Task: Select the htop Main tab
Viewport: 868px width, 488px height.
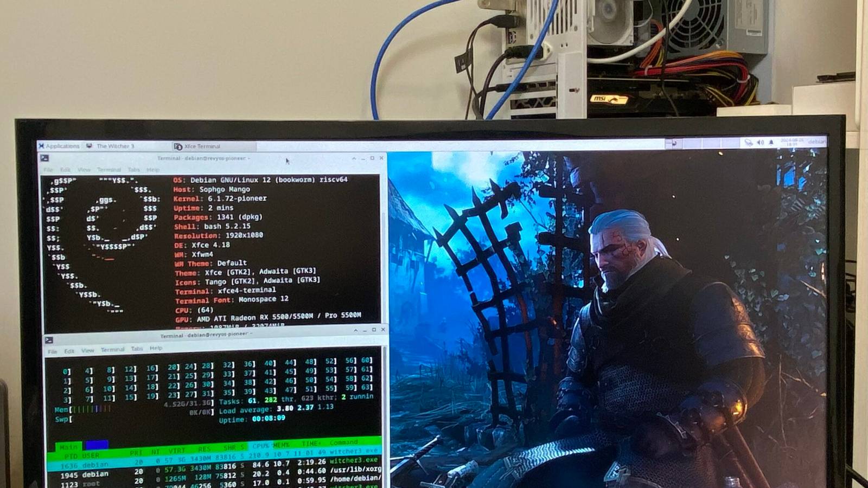Action: tap(68, 447)
